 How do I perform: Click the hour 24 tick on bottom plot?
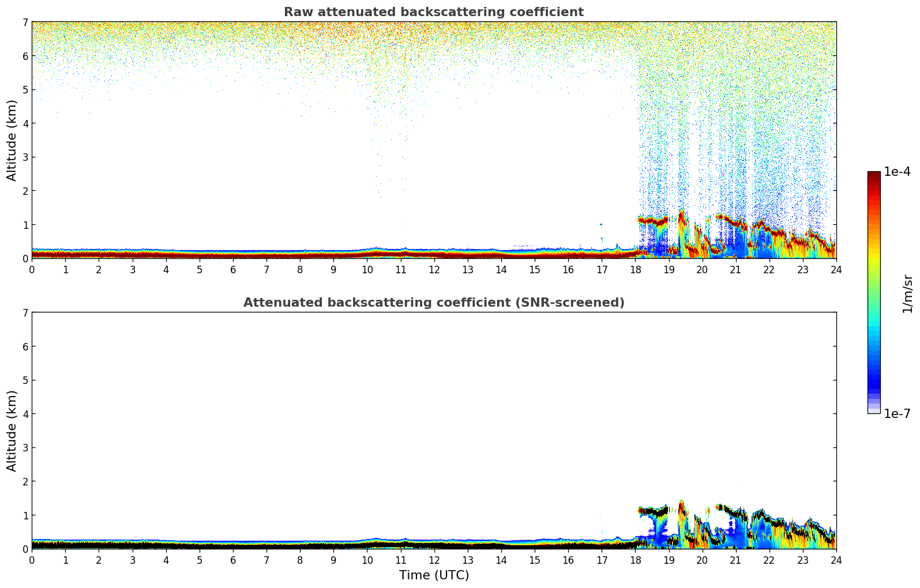836,560
